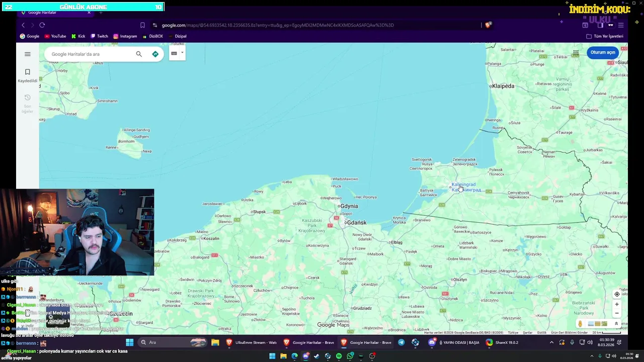Click the Gdynia city label
644x362 pixels.
(x=349, y=206)
